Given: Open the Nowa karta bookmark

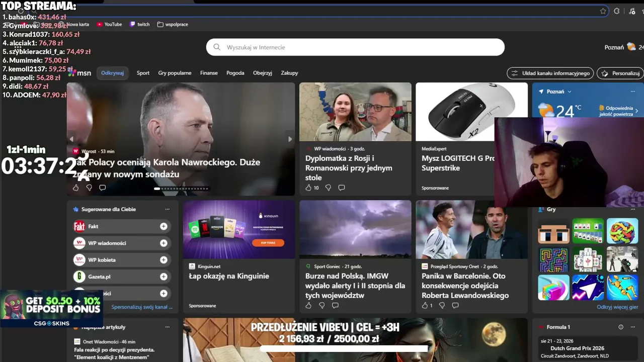Looking at the screenshot, I should tap(74, 24).
